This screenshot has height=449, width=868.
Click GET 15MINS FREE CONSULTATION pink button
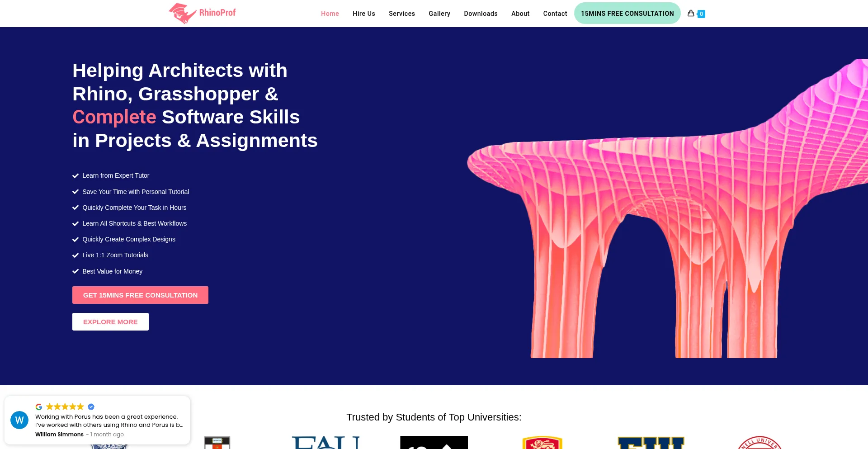tap(140, 295)
